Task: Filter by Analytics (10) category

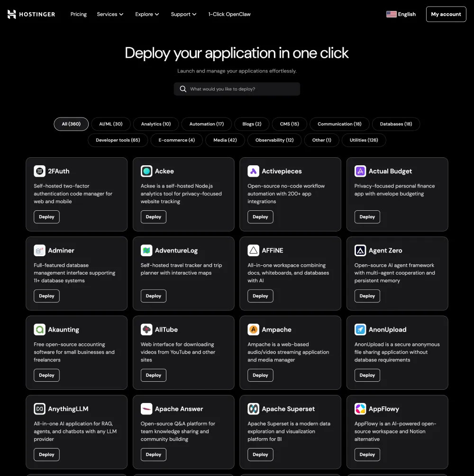Action: tap(156, 124)
